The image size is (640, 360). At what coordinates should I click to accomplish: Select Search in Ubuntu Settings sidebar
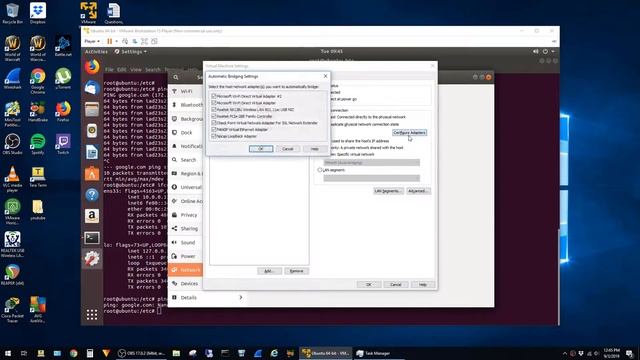pos(186,160)
